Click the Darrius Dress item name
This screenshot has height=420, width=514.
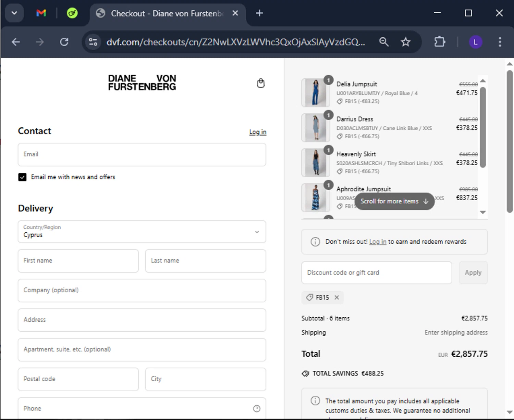tap(355, 119)
